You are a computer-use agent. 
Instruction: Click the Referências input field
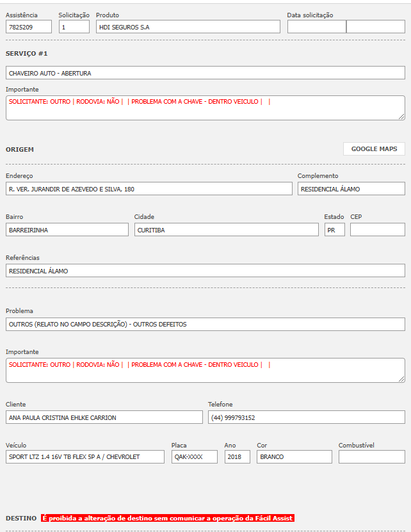pyautogui.click(x=205, y=271)
